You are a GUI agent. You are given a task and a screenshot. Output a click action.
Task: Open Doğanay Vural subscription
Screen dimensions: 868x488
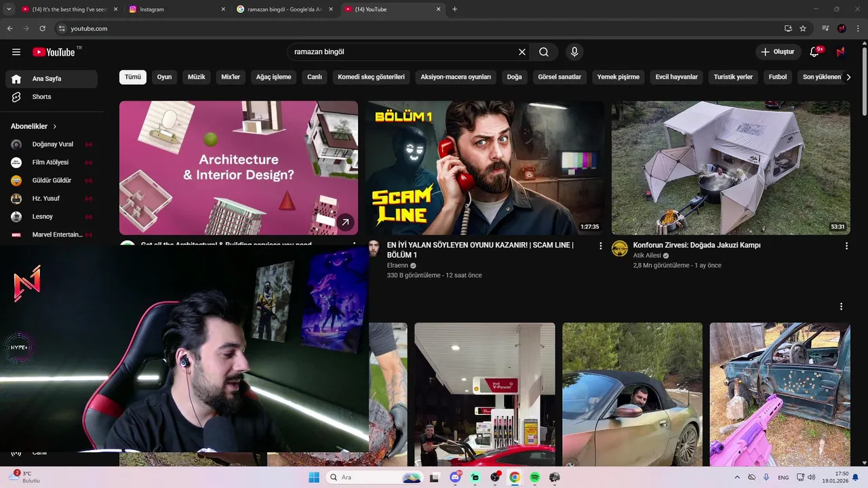(52, 144)
